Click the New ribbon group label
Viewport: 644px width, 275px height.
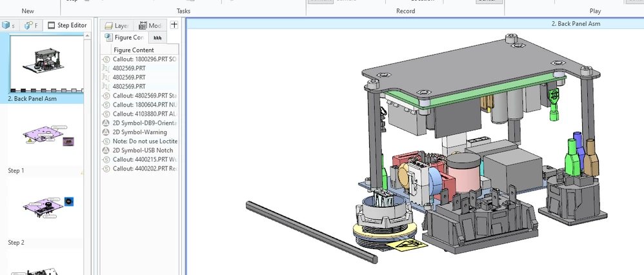pyautogui.click(x=28, y=11)
